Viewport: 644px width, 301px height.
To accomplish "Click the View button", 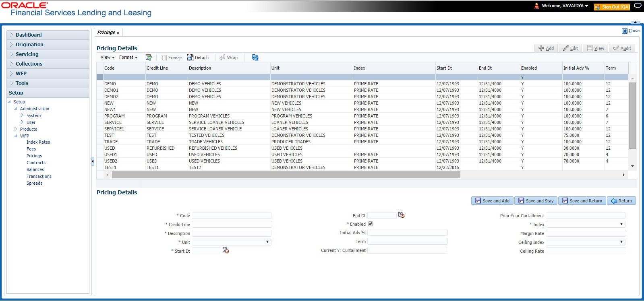I will (596, 48).
